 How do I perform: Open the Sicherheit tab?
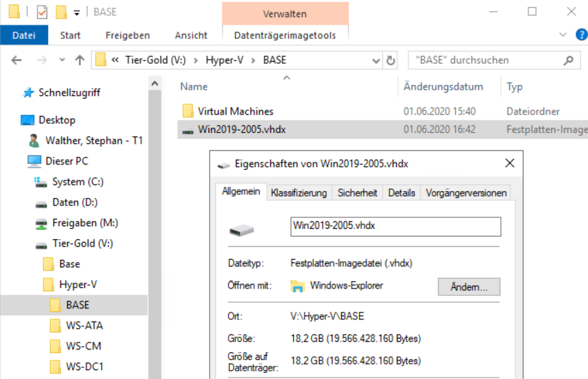tap(357, 193)
